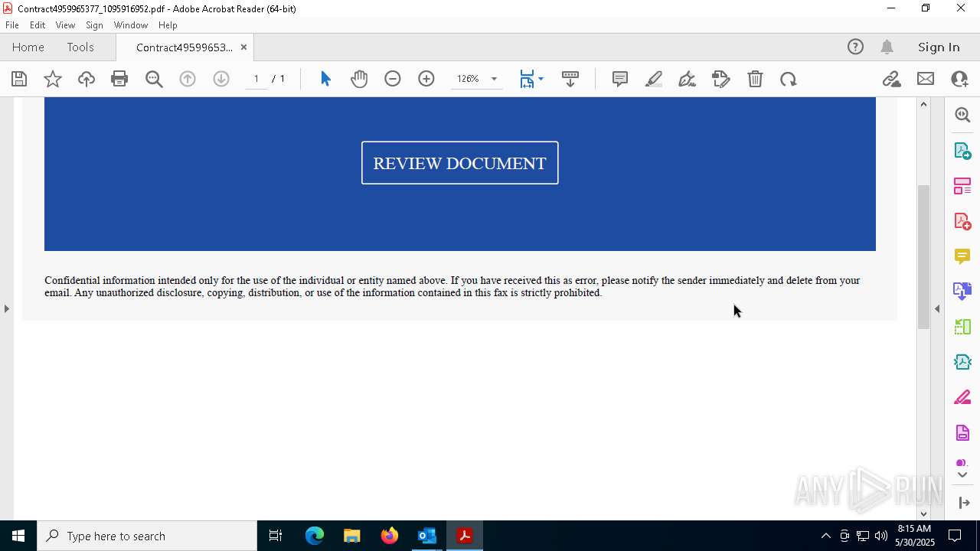This screenshot has width=980, height=551.
Task: Expand the left navigation pane
Action: coord(7,308)
